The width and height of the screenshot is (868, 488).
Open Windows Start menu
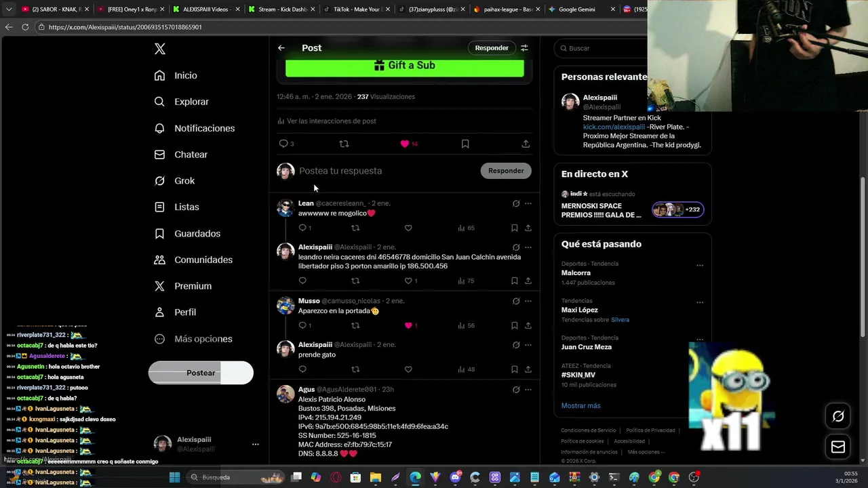(174, 477)
